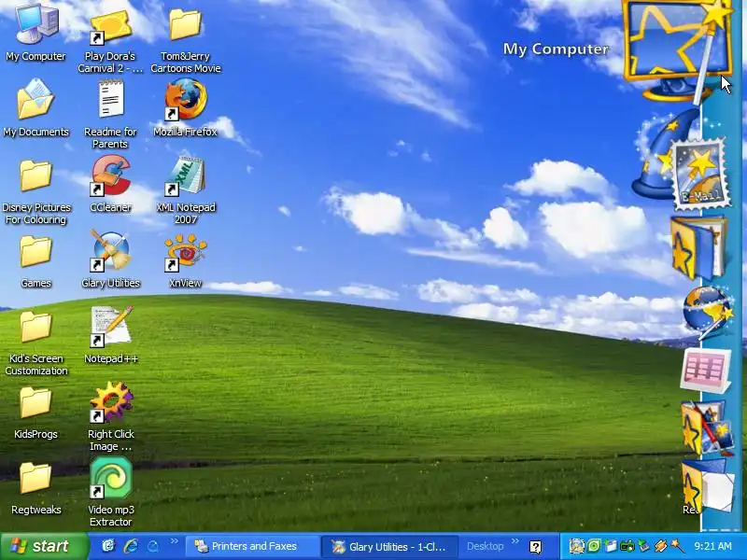
Task: Launch Internet Explorer from Quick Launch
Action: 131,546
